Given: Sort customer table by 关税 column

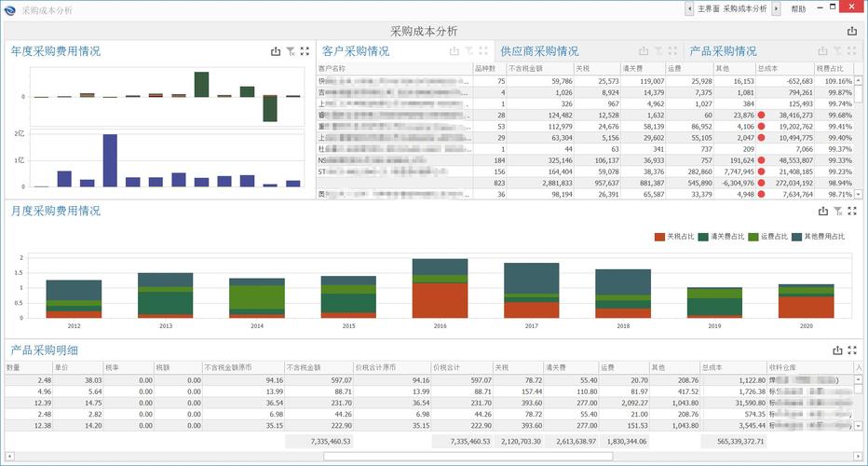Looking at the screenshot, I should 597,69.
